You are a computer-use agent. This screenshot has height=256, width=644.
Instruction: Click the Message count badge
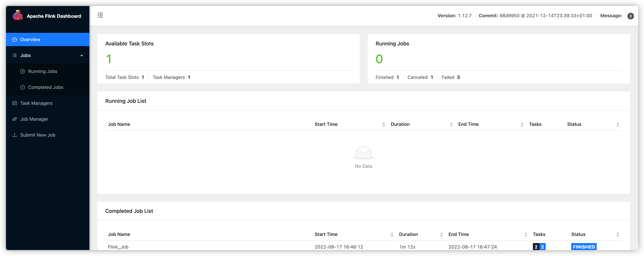tap(631, 16)
